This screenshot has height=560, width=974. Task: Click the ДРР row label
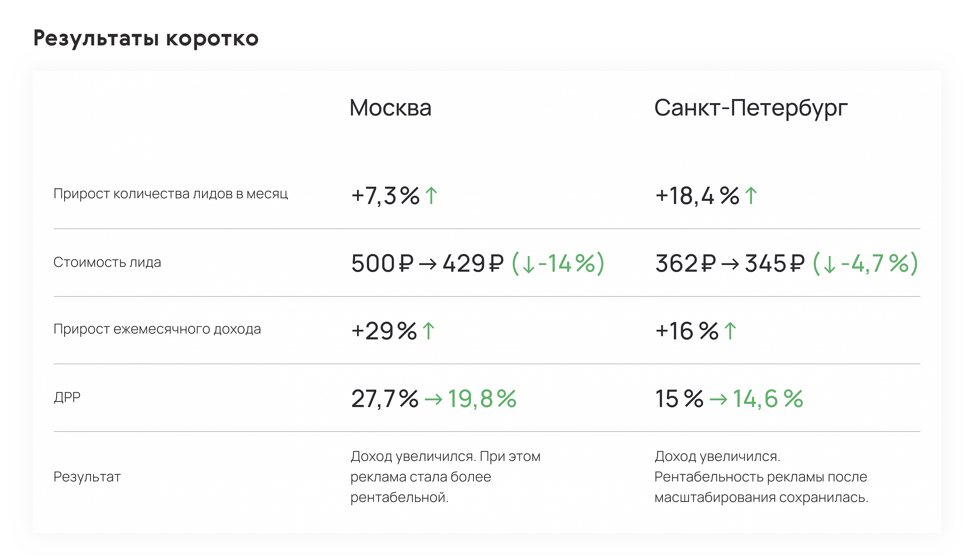pyautogui.click(x=67, y=397)
